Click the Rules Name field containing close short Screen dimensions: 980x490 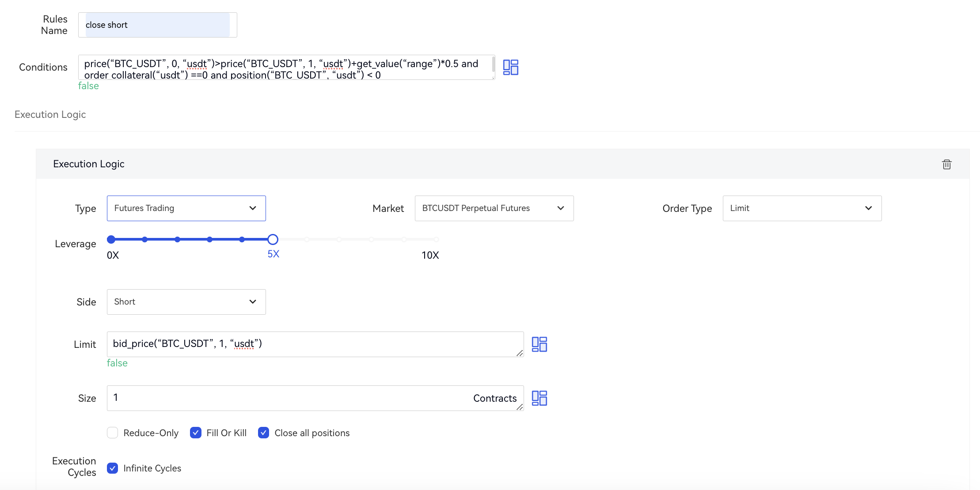tap(157, 25)
